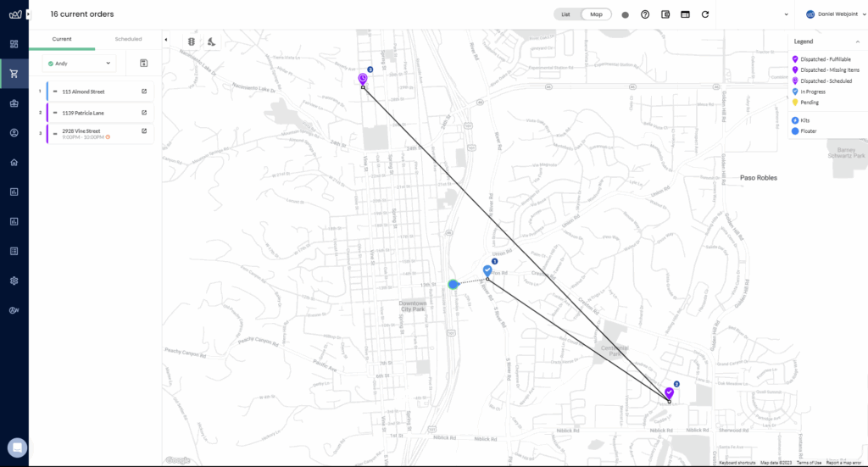Open 115 Almond Street order in new window
The image size is (868, 467).
pyautogui.click(x=144, y=92)
